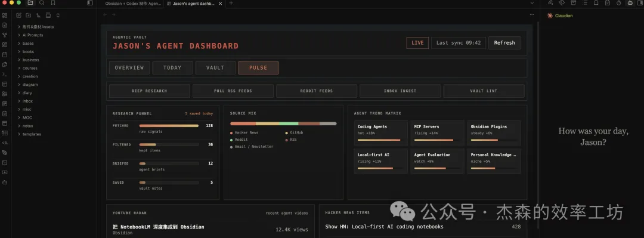Expand the templates folder

[x=32, y=134]
